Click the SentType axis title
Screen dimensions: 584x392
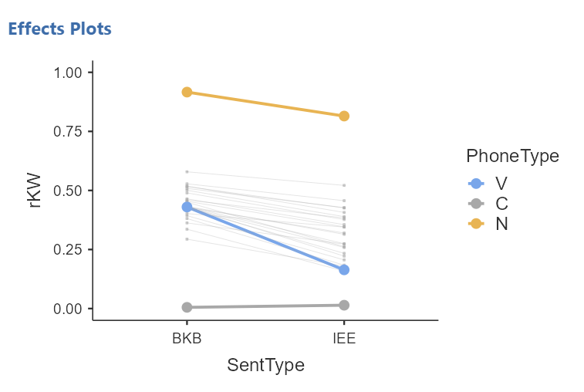[266, 365]
